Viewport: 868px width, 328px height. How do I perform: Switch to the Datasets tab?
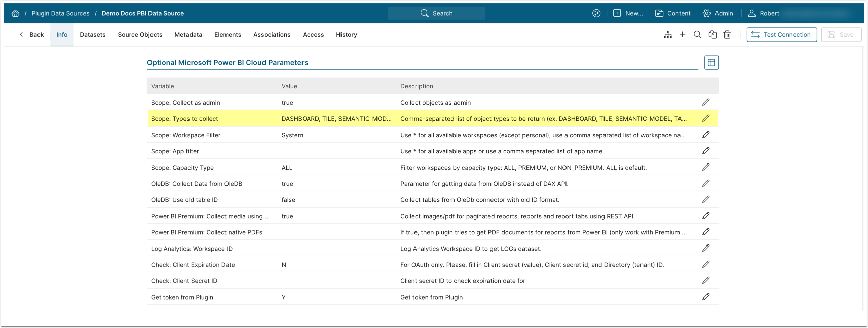pyautogui.click(x=93, y=35)
